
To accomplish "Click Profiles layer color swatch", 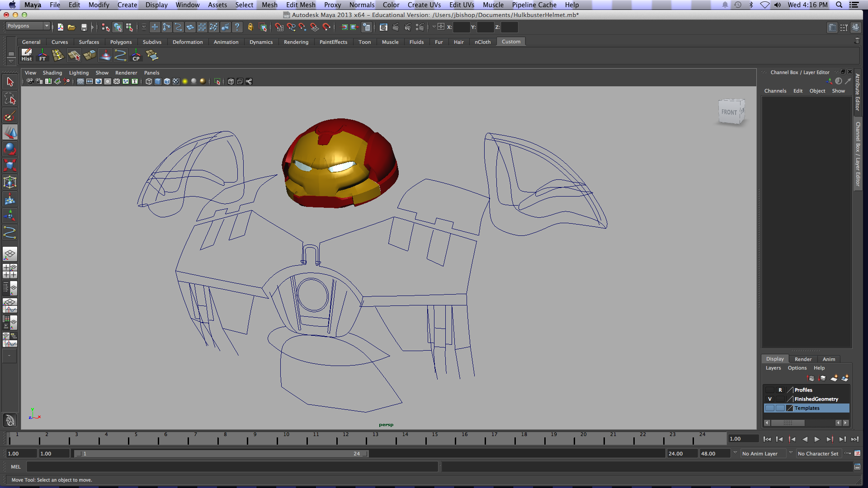I will tap(790, 390).
